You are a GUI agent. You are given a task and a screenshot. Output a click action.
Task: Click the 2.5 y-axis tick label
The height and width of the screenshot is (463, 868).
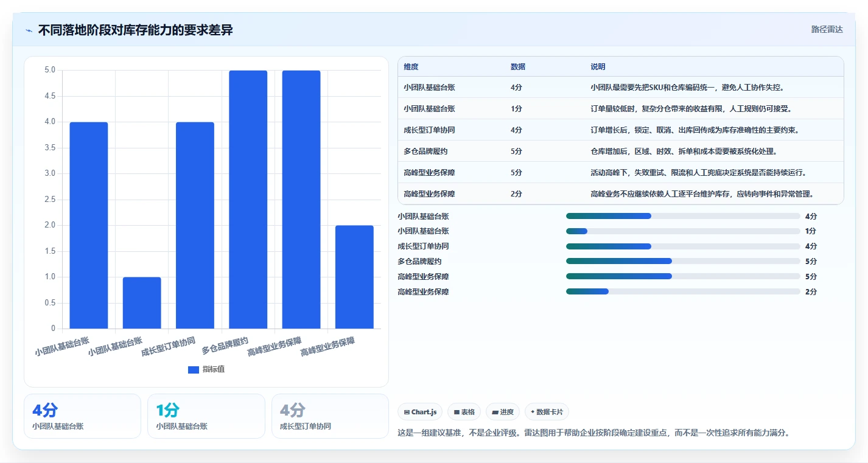click(50, 200)
